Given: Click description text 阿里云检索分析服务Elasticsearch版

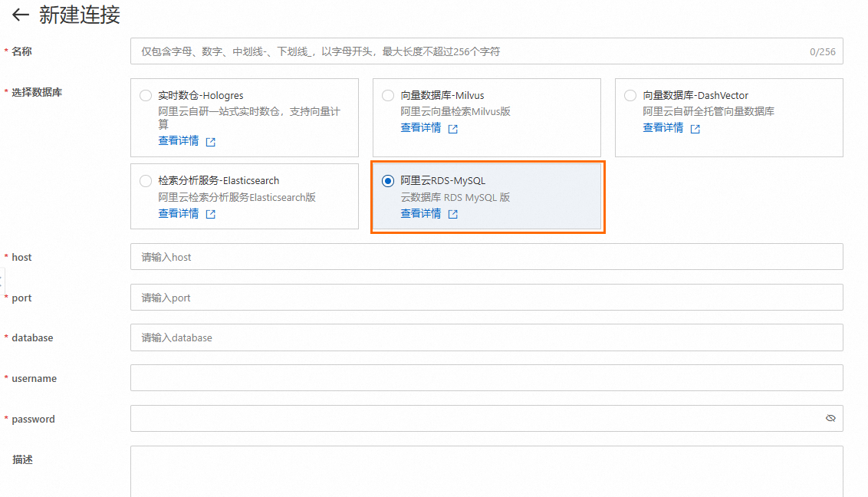Looking at the screenshot, I should (x=237, y=198).
